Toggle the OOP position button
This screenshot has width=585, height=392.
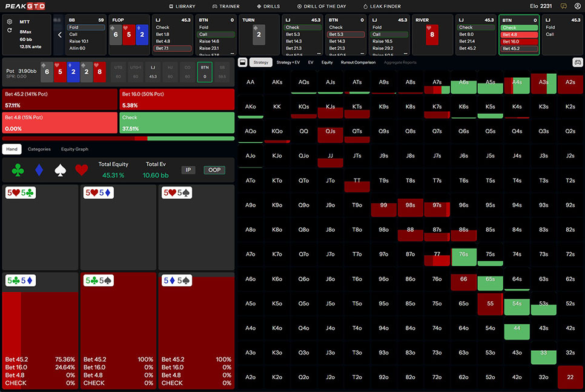pos(214,170)
